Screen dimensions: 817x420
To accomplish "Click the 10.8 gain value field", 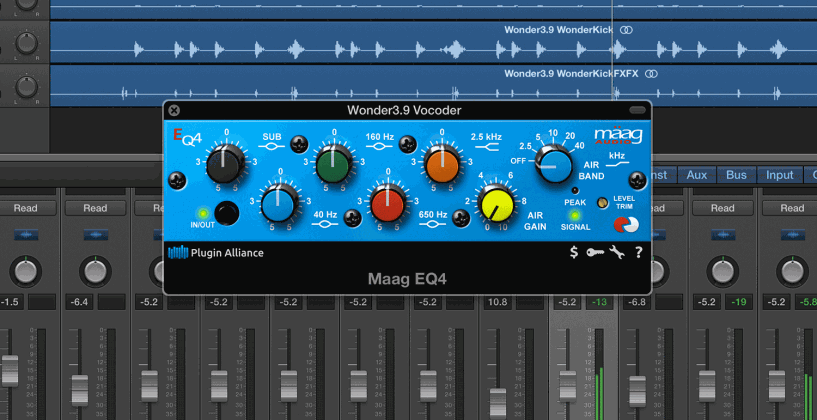I will tap(498, 302).
